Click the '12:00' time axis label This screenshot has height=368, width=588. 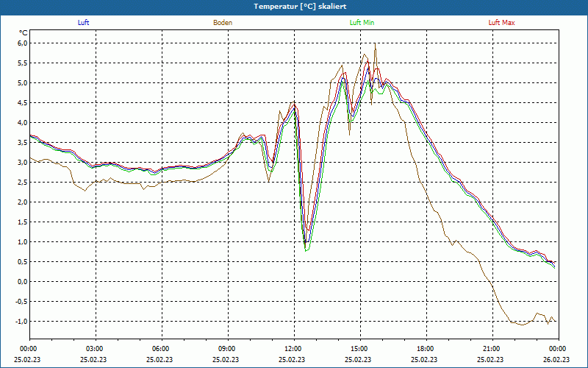pos(293,349)
